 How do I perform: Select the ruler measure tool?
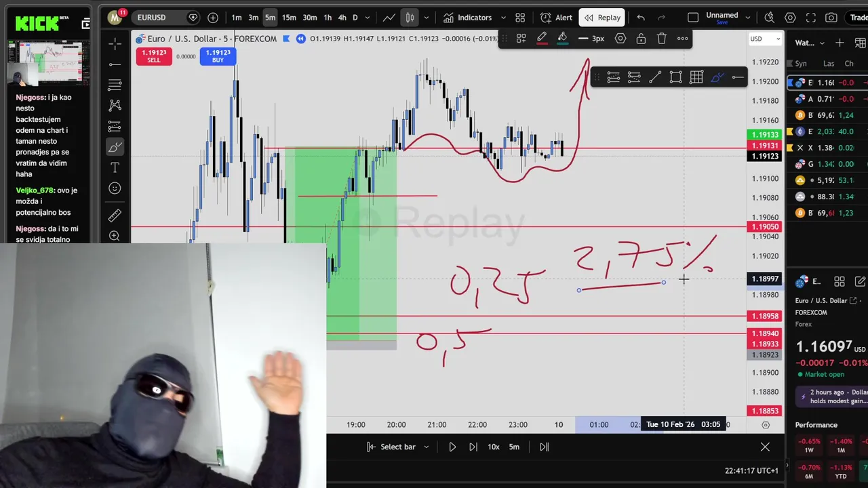pyautogui.click(x=115, y=216)
